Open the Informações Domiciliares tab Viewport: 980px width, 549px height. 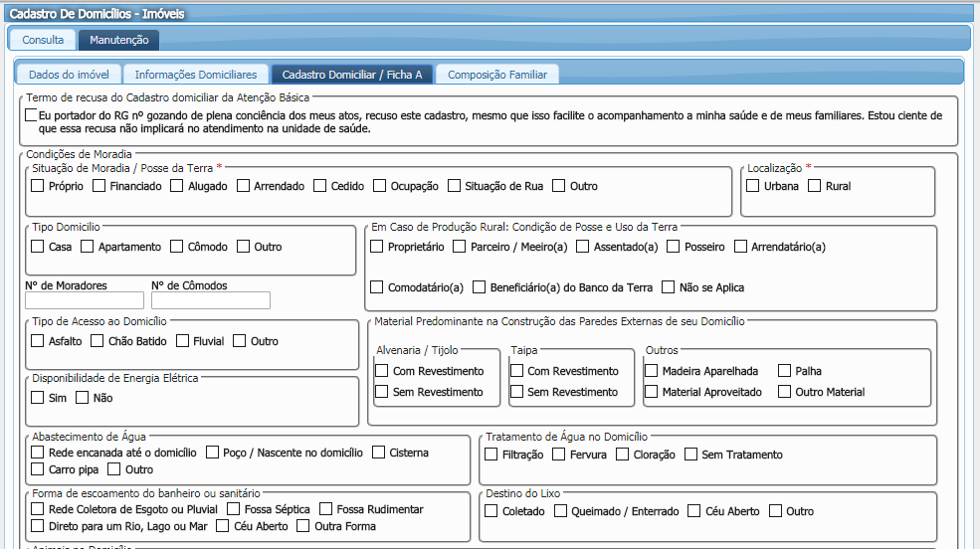click(196, 75)
